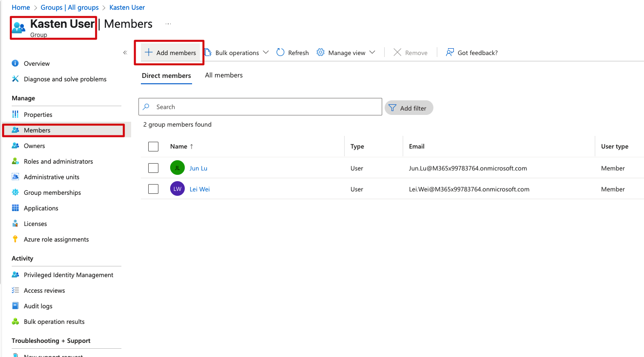Select the checkbox for Jun Lu
This screenshot has height=357, width=644.
point(153,168)
